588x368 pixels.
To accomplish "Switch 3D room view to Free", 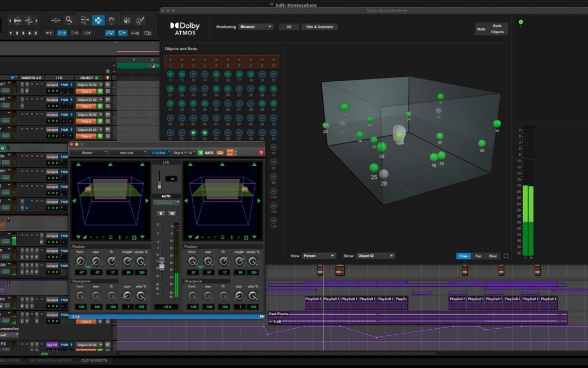I will pos(463,256).
